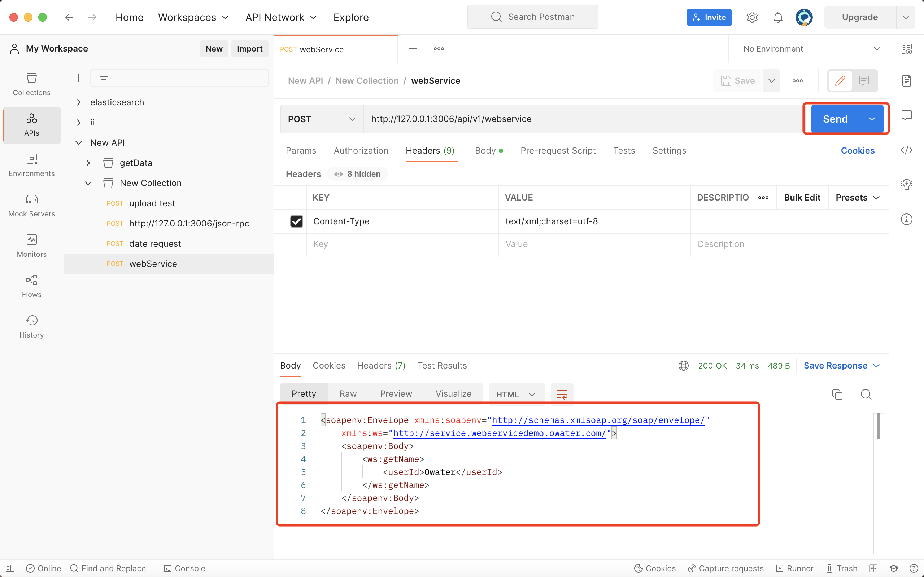This screenshot has height=577, width=924.
Task: Copy the response body with the copy icon
Action: [x=837, y=394]
